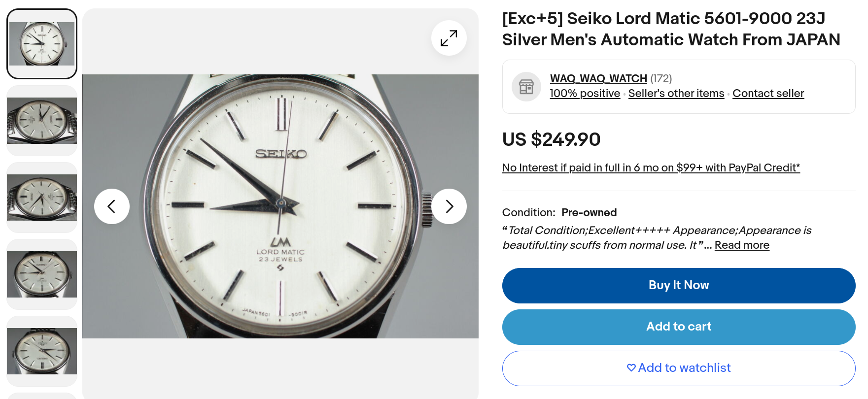
Task: Expand the watch image to fullscreen
Action: [x=449, y=38]
